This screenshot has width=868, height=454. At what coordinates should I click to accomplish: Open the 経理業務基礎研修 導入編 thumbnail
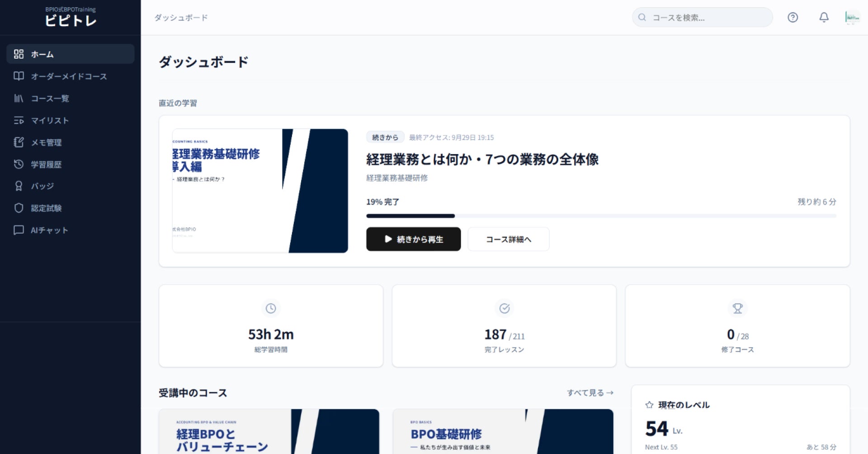pyautogui.click(x=260, y=191)
